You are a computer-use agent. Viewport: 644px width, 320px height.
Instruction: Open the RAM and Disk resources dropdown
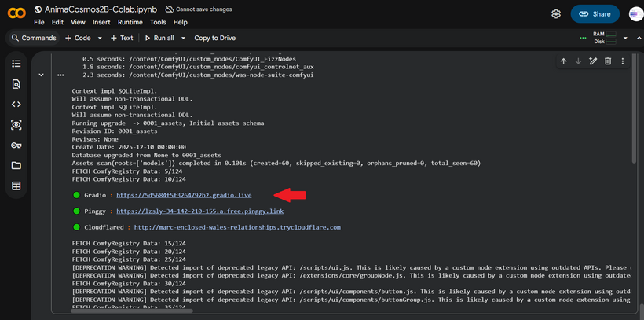point(625,38)
